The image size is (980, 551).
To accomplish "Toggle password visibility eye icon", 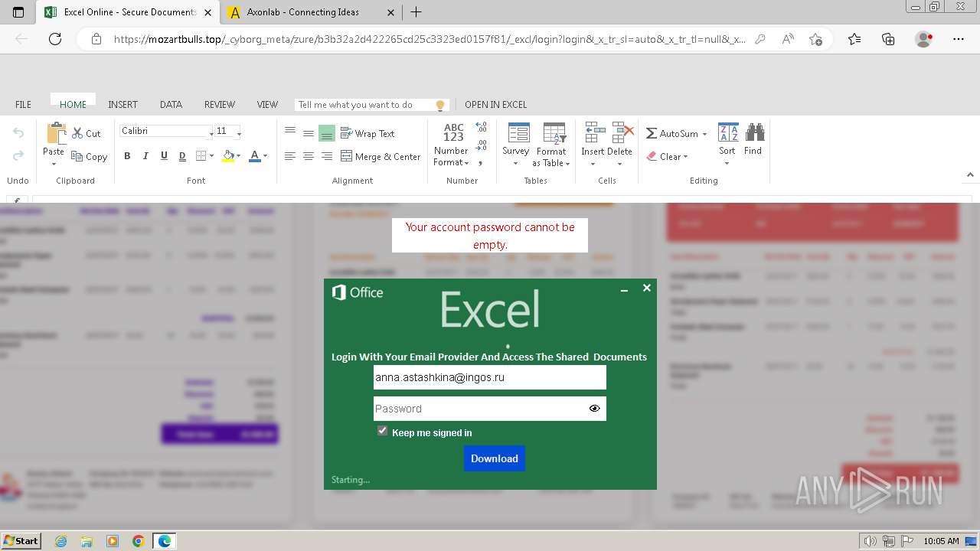I will coord(595,409).
